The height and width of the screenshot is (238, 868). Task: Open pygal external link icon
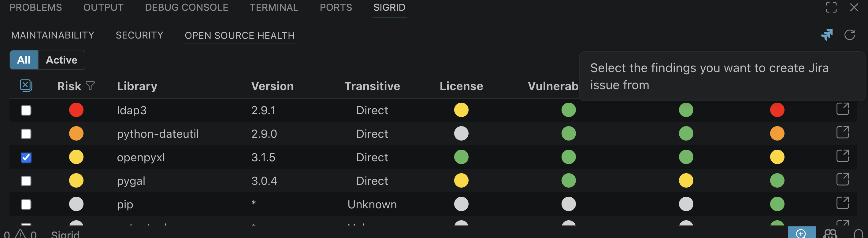tap(842, 180)
